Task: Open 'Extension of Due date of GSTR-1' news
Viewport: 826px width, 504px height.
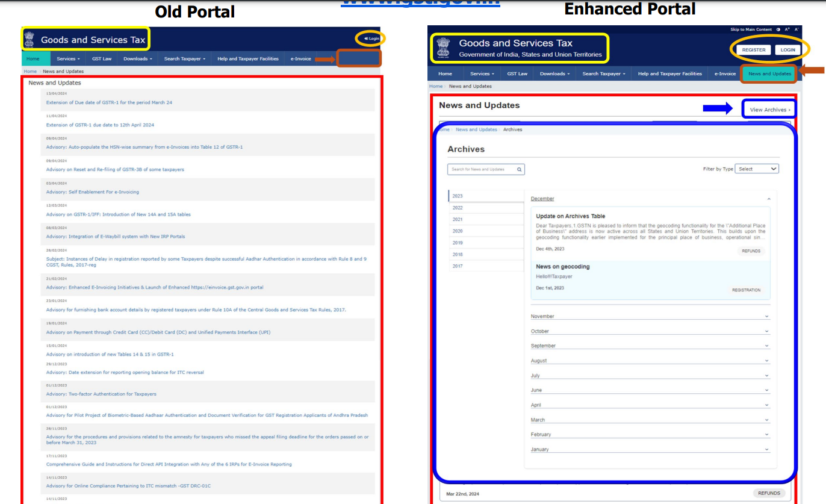Action: tap(109, 102)
